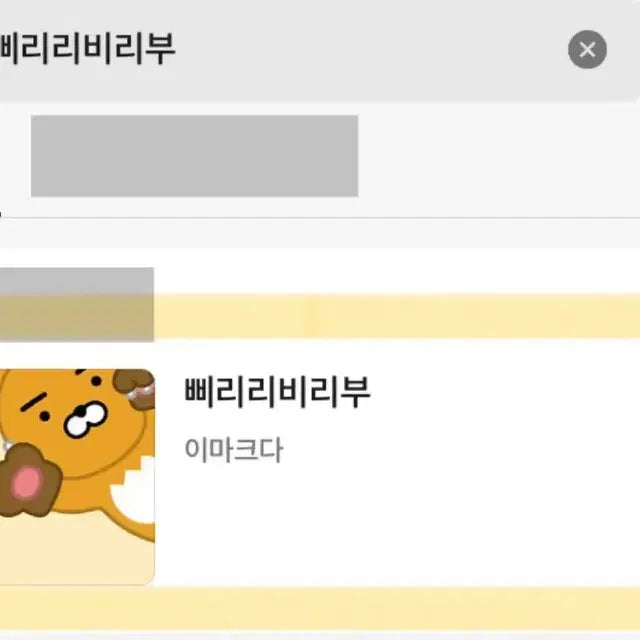
Task: Click Ryan's slanted eyebrow in the profile picture
Action: [x=34, y=402]
